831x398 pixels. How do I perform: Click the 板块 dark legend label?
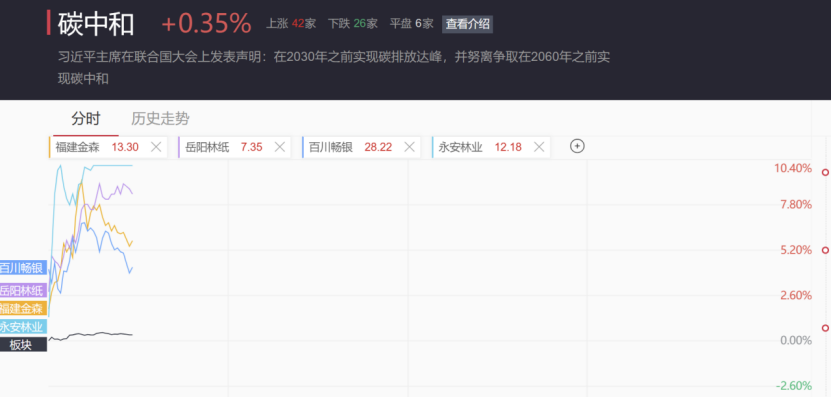[x=23, y=344]
